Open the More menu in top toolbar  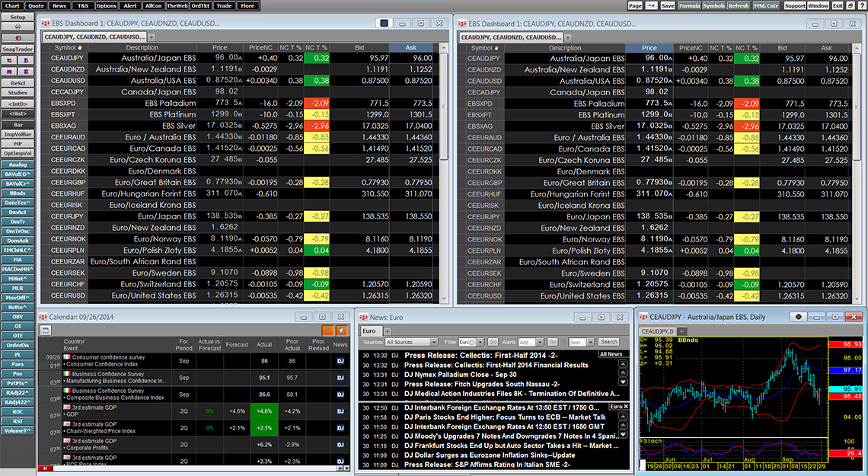click(x=247, y=5)
